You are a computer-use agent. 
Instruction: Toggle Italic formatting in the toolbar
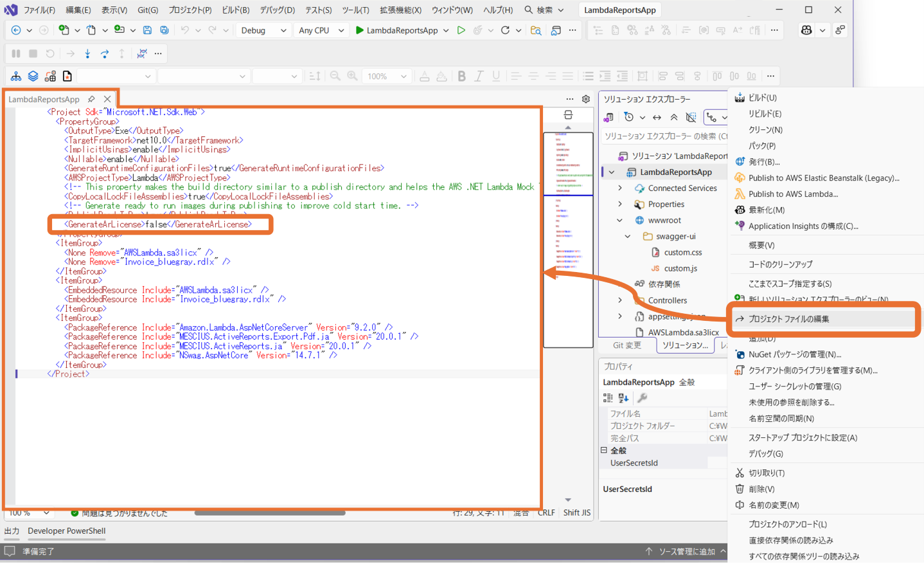click(x=479, y=76)
